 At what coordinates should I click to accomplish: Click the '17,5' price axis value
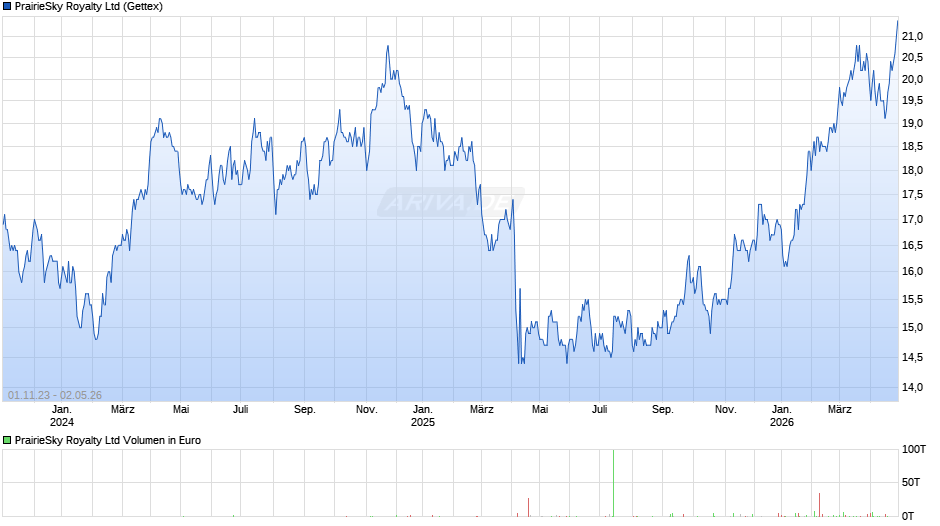(912, 194)
